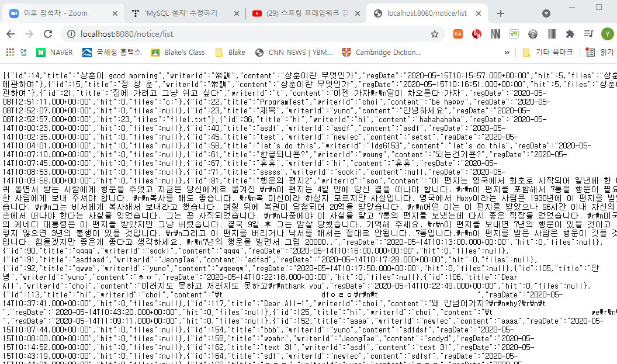Open the Extensions puzzle piece menu

[570, 34]
